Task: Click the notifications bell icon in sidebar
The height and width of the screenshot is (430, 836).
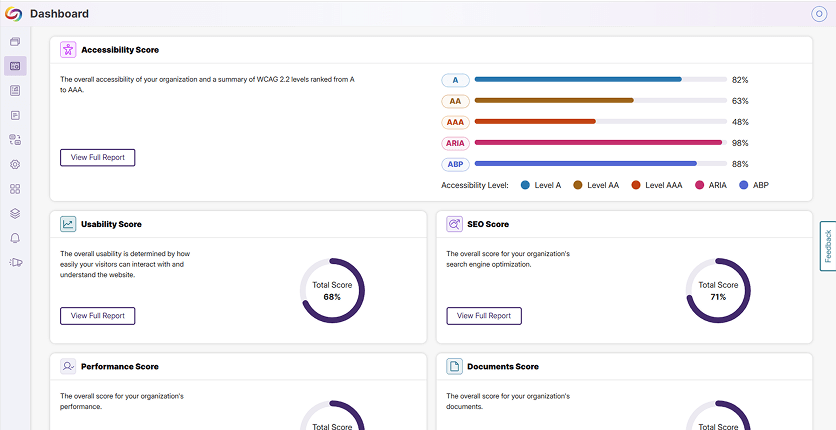Action: (15, 238)
